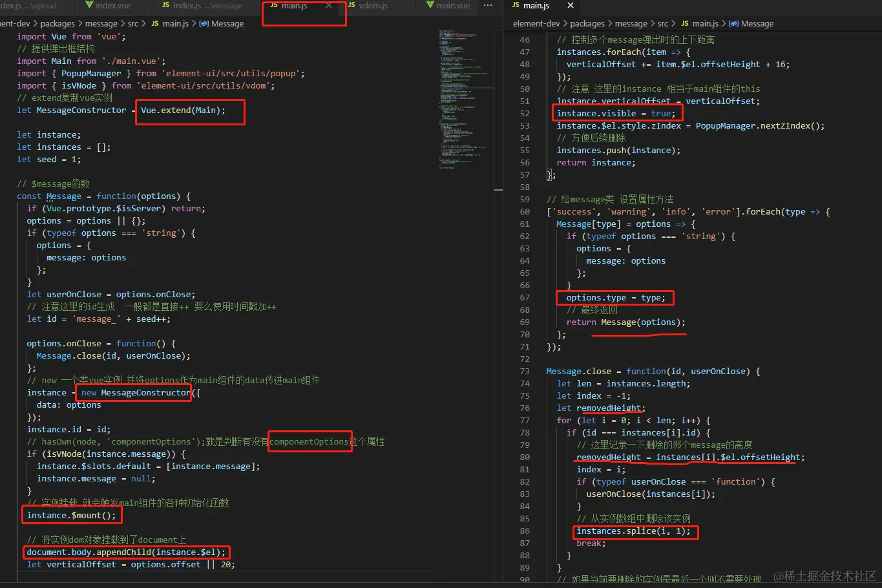Place cursor on 'Vue.extend(Main);' code
This screenshot has height=588, width=882.
click(183, 110)
